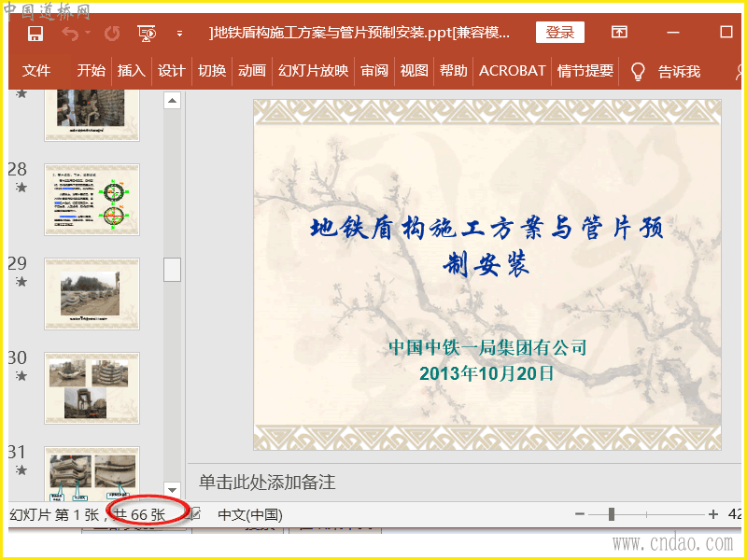Undo the last action

click(70, 34)
